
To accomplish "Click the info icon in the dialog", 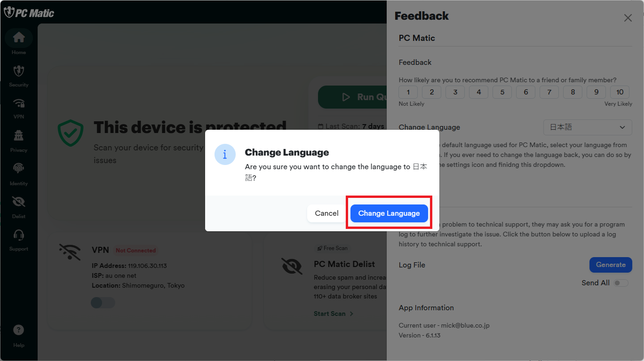I will (x=225, y=155).
